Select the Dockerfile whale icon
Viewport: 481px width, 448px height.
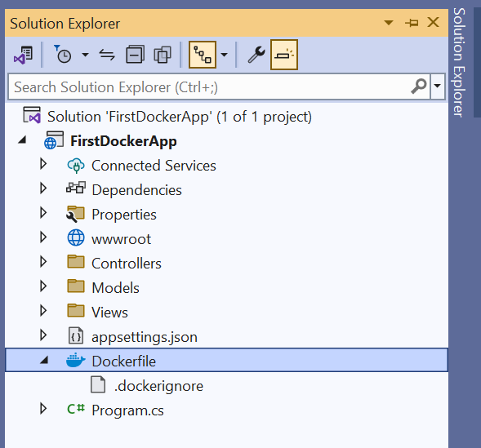point(75,361)
